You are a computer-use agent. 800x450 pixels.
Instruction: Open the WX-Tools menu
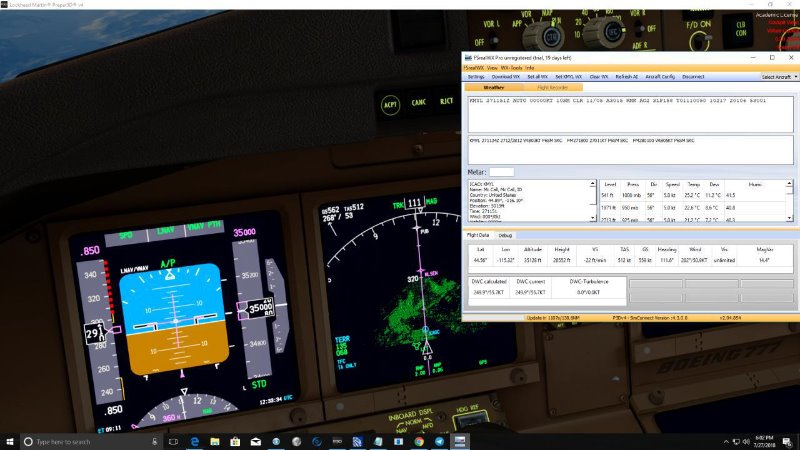point(511,68)
